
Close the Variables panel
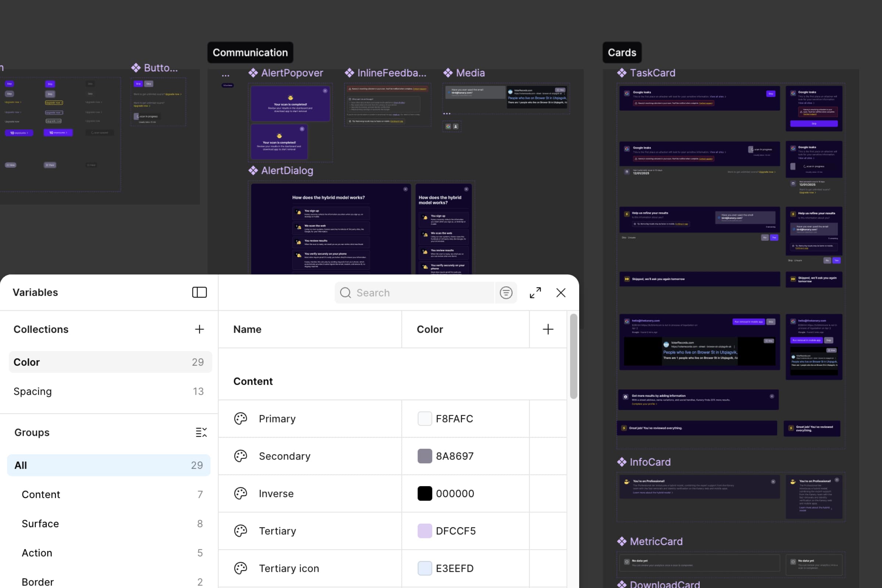point(561,293)
